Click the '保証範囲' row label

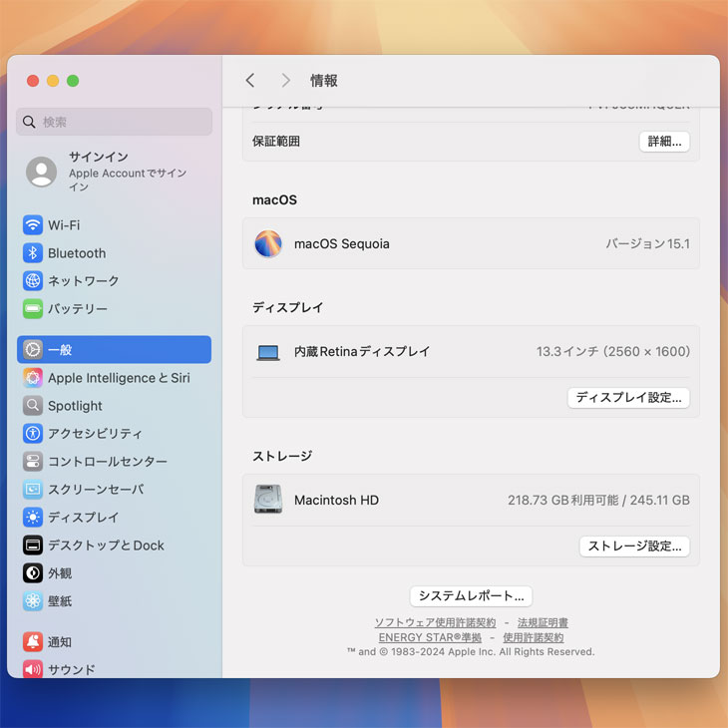click(276, 142)
